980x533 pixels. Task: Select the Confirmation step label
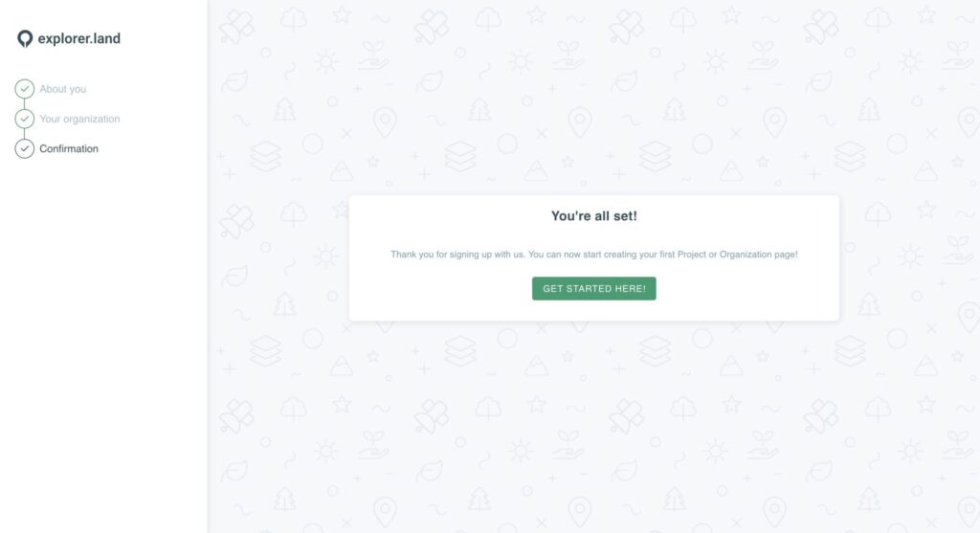pos(69,148)
